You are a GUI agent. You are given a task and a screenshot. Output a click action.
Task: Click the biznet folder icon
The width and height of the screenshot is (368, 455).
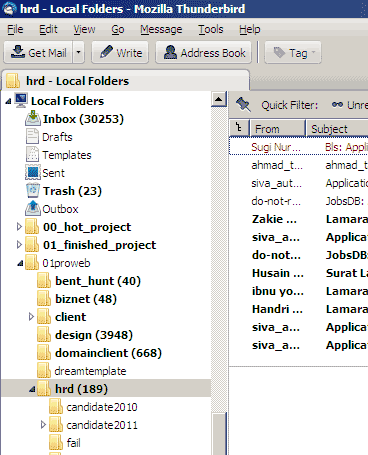click(44, 299)
